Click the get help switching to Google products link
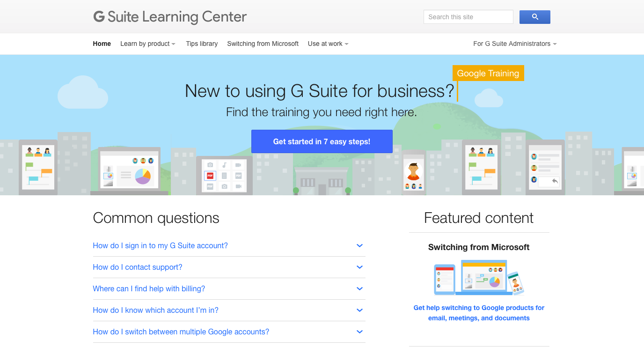 pos(479,312)
